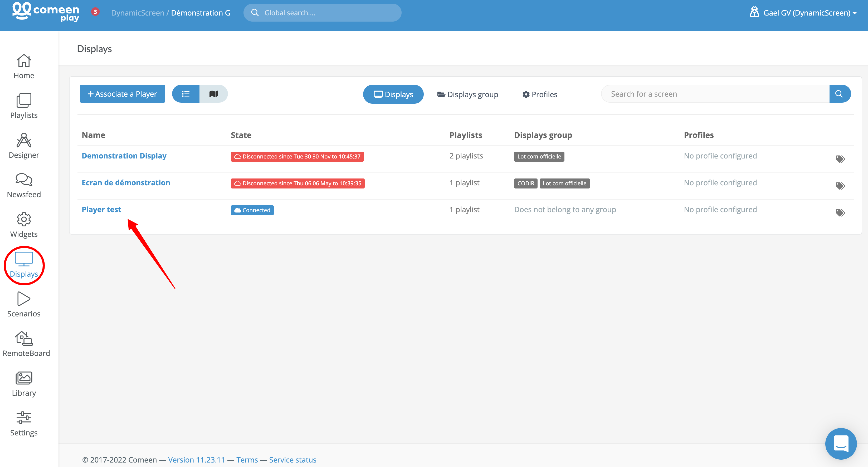Open the Service status footer link
This screenshot has width=868, height=467.
pos(292,460)
